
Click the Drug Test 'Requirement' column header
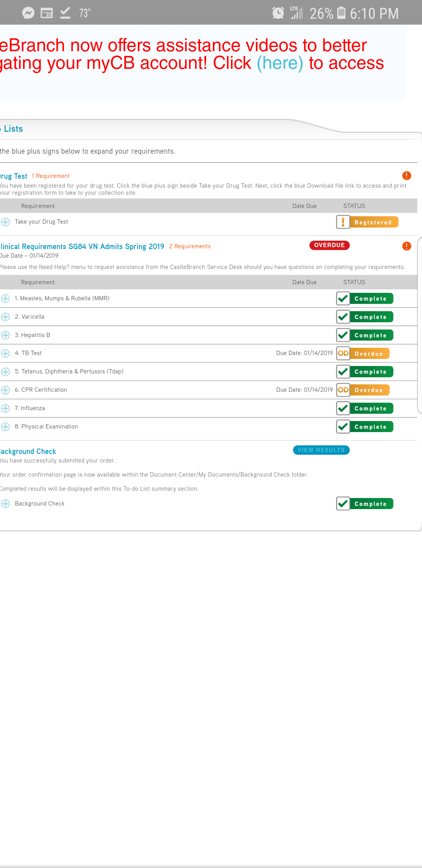[x=38, y=206]
